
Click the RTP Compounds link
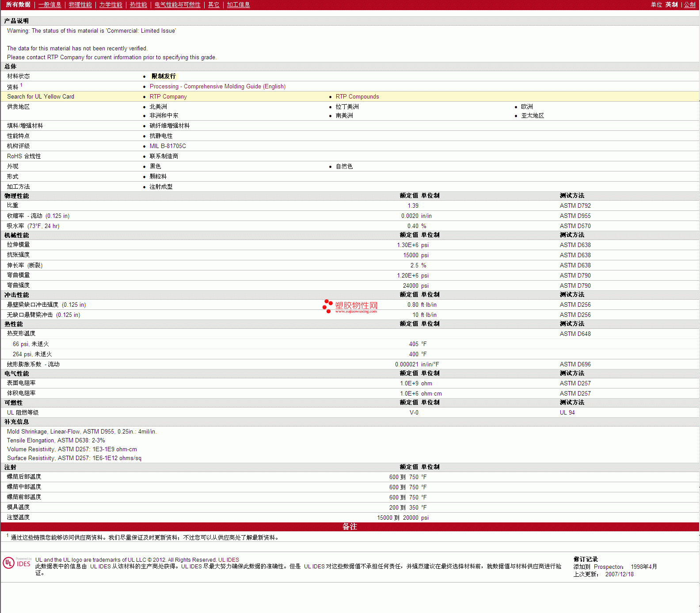357,97
